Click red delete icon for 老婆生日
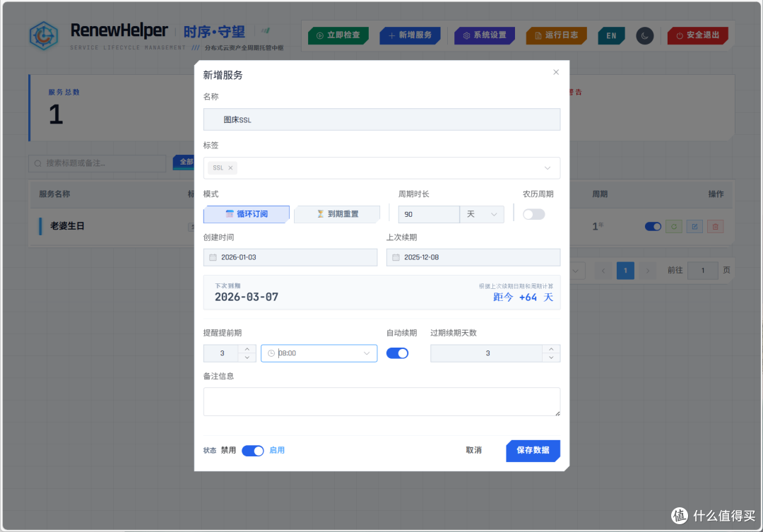763x532 pixels. pos(715,226)
